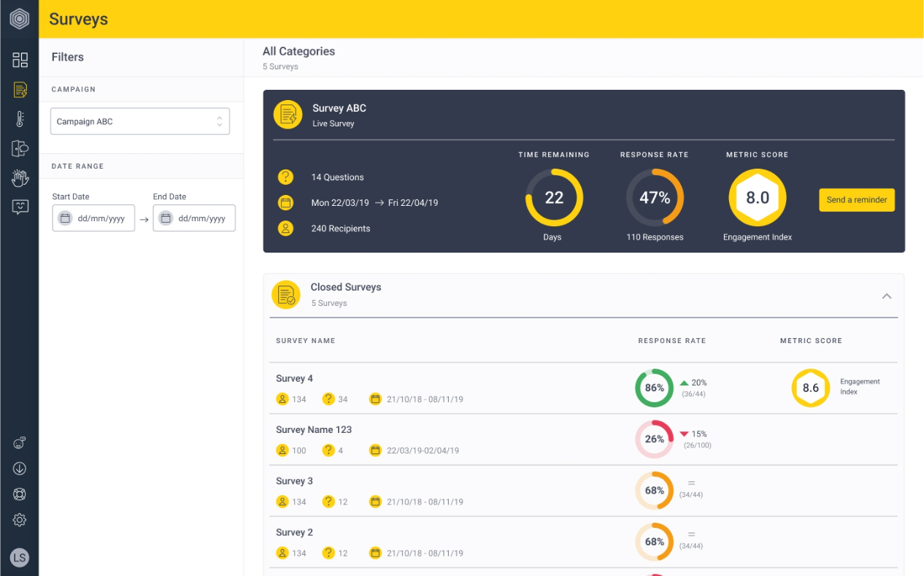Open the settings gear icon

tap(20, 520)
